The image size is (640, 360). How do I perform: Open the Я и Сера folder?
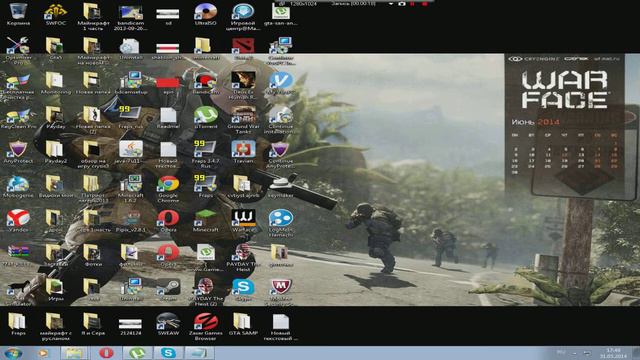(x=92, y=324)
